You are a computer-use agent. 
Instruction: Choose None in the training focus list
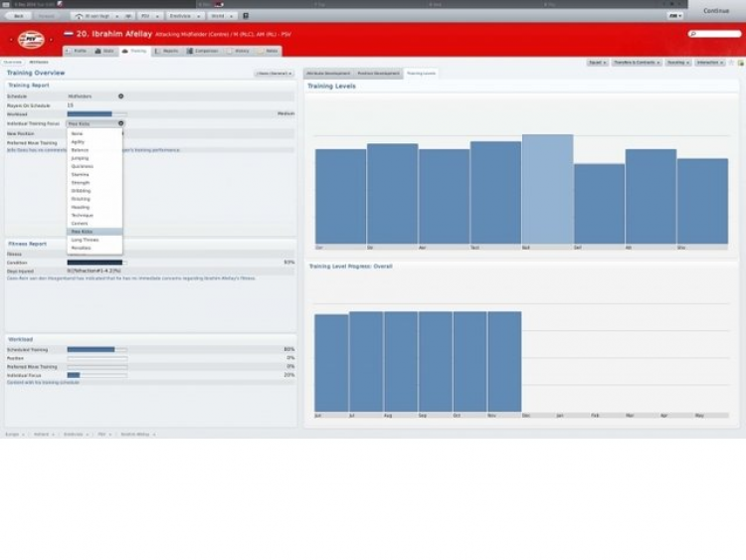coord(94,133)
